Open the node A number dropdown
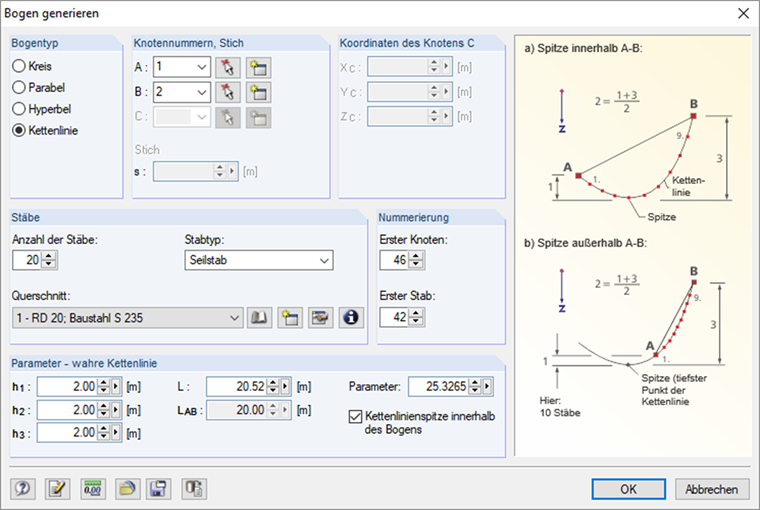 point(202,67)
